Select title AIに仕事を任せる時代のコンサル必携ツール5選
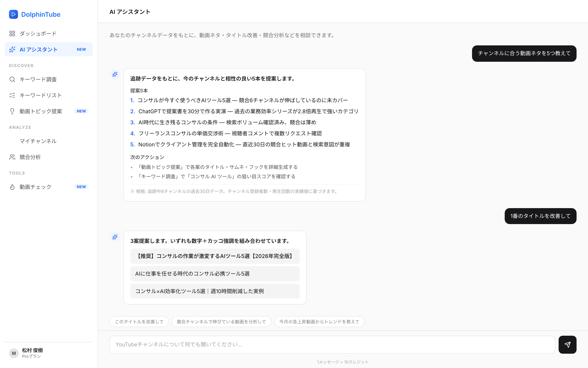The height and width of the screenshot is (368, 588). [215, 274]
